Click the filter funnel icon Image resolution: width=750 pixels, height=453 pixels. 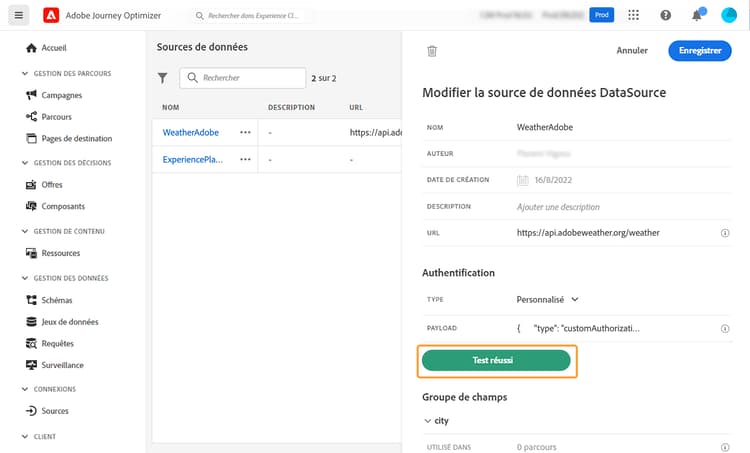(x=163, y=78)
